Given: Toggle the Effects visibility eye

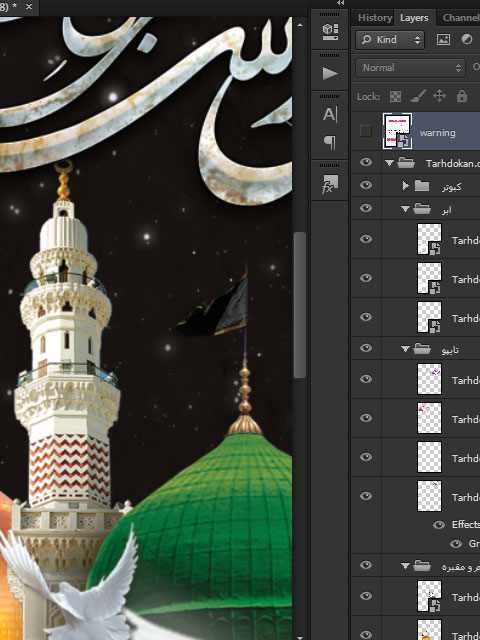Looking at the screenshot, I should pos(439,525).
